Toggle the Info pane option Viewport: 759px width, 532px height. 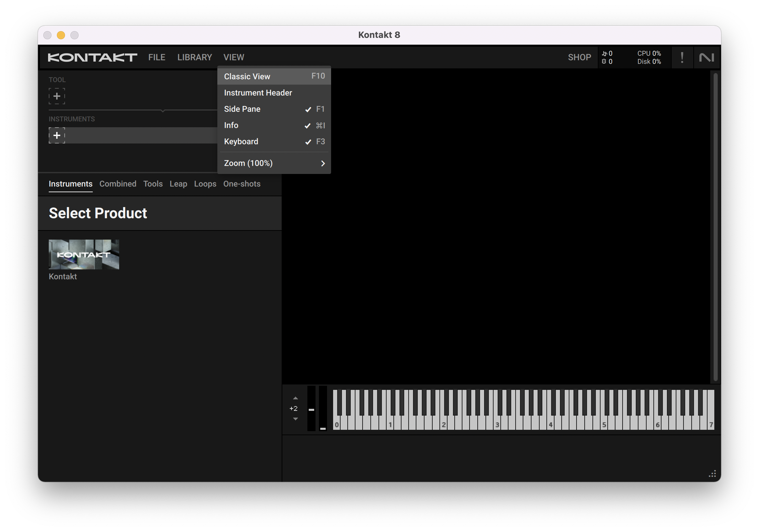(x=274, y=125)
